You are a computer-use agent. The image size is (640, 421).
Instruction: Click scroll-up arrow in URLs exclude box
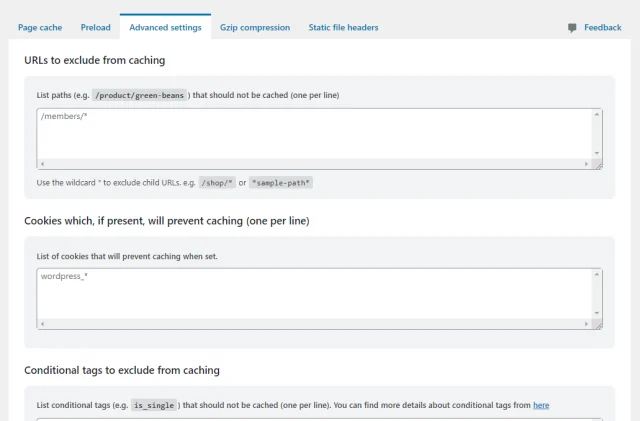597,114
